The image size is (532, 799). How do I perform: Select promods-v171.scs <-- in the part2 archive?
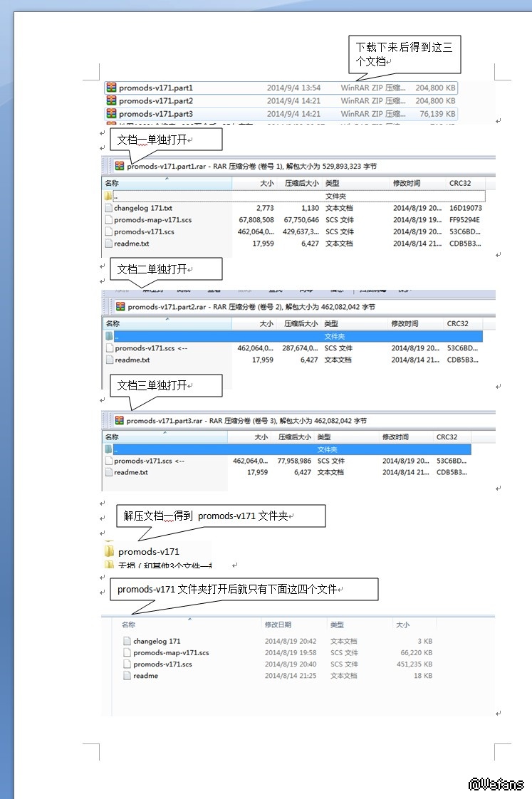pyautogui.click(x=150, y=348)
